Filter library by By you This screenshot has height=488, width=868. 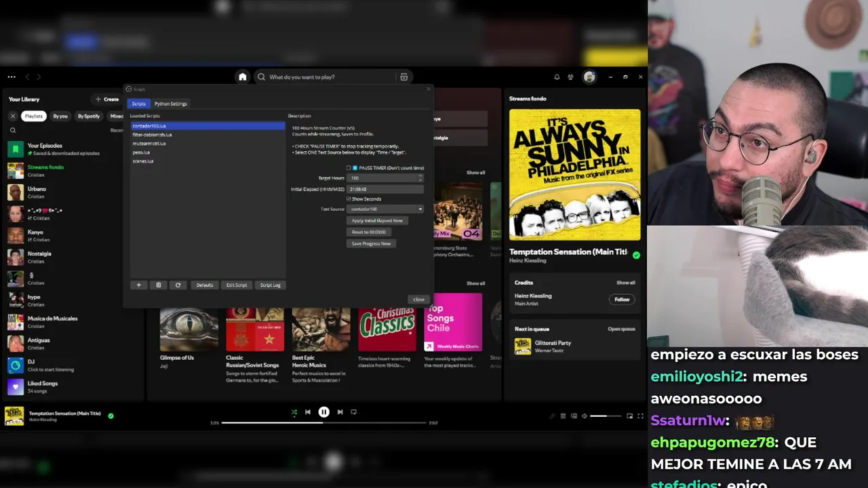[60, 116]
